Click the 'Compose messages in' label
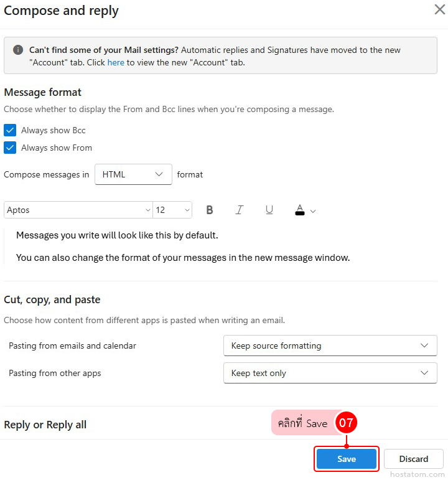This screenshot has width=448, height=480. 47,174
